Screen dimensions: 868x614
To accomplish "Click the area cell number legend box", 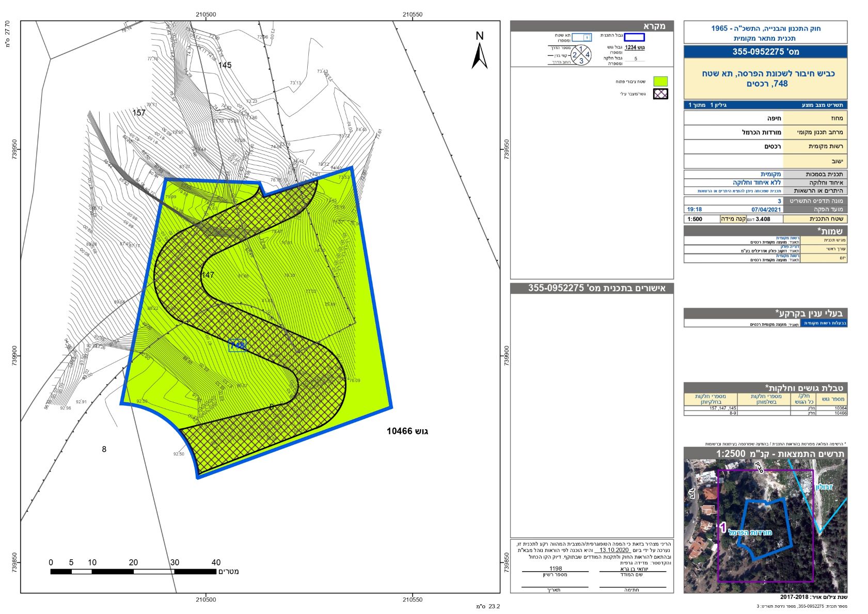I will click(581, 38).
